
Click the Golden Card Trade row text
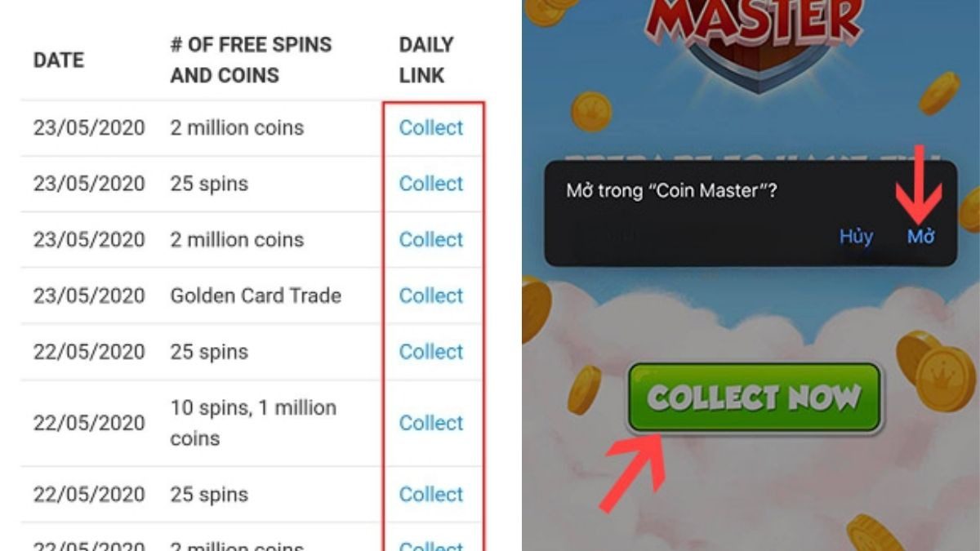256,295
